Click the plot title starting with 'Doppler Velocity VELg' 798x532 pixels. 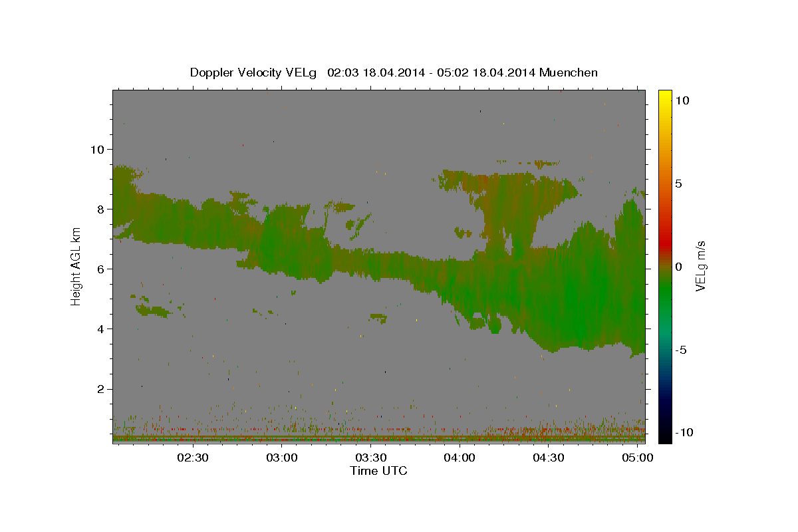(x=394, y=72)
